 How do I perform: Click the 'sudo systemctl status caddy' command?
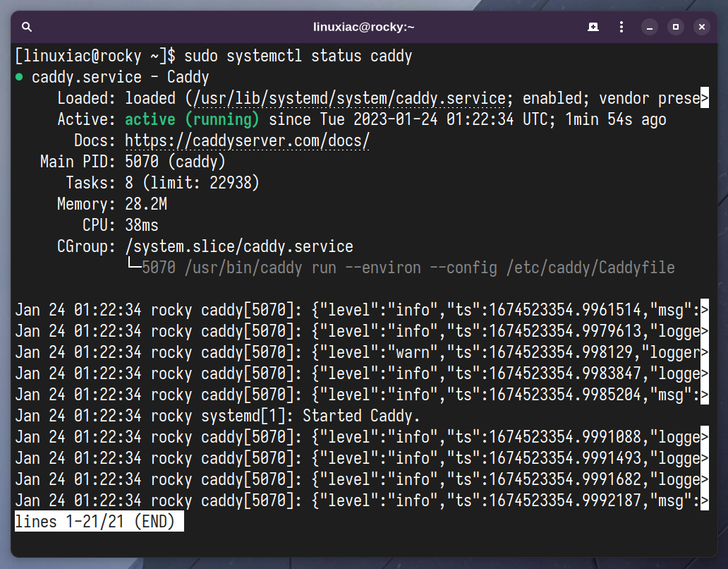[298, 56]
